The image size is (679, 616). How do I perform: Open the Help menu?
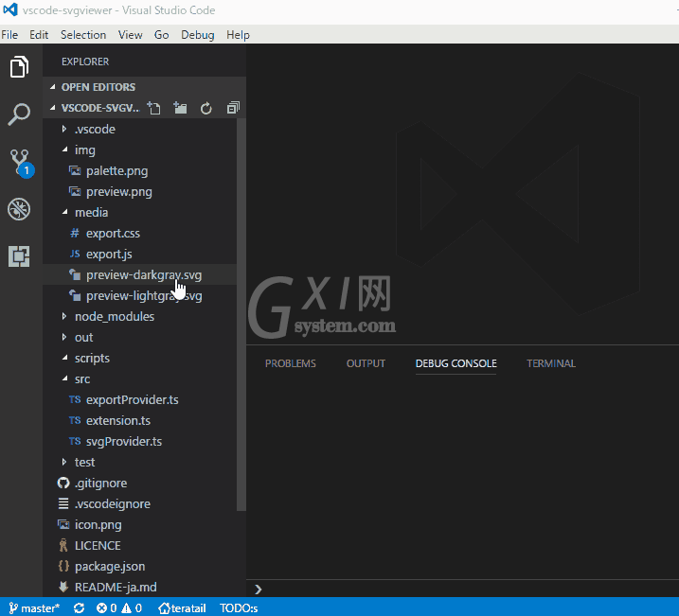(x=238, y=35)
